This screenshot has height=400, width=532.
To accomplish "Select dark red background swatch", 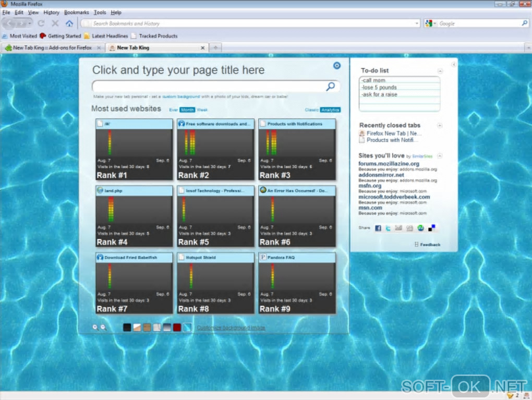I will coord(177,328).
